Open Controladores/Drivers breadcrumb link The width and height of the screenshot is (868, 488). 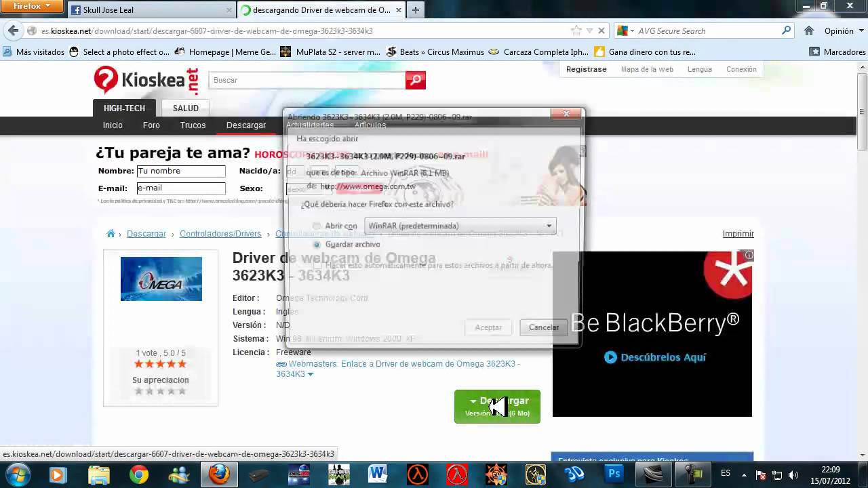[x=220, y=234]
